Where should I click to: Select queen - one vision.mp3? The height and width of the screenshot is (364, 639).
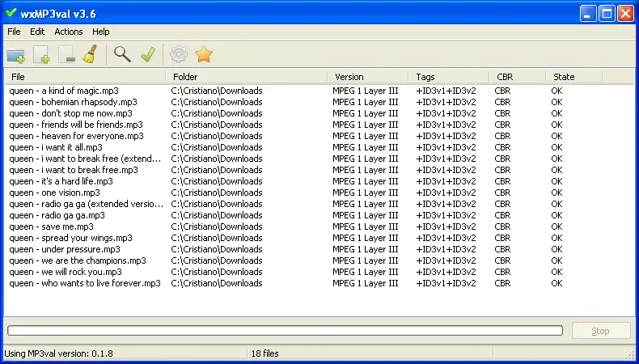pos(55,193)
